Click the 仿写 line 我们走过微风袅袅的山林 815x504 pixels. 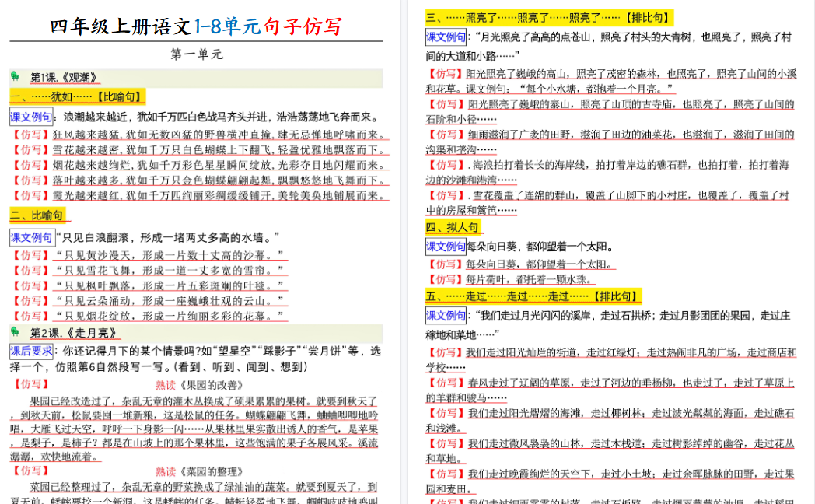pyautogui.click(x=610, y=451)
